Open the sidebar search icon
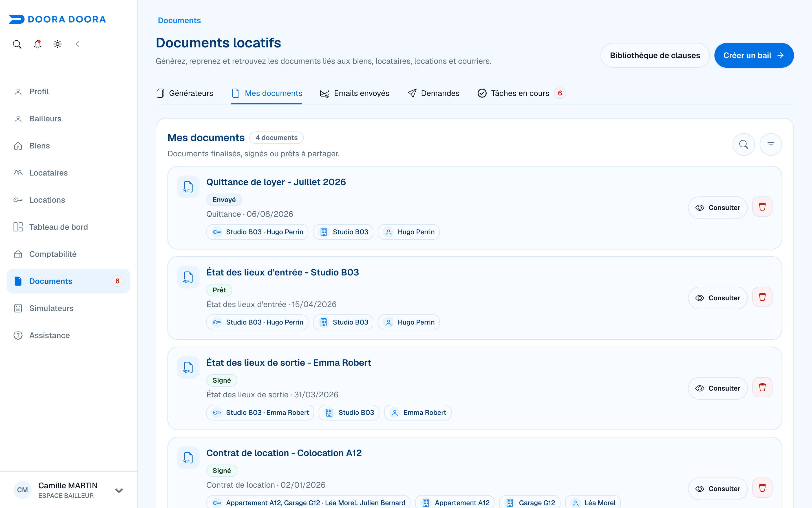812x508 pixels. click(x=17, y=44)
